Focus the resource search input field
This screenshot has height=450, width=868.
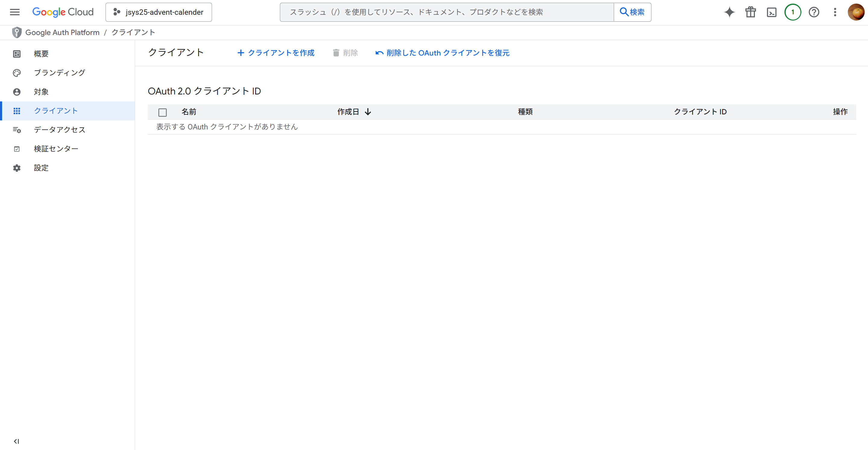point(446,12)
